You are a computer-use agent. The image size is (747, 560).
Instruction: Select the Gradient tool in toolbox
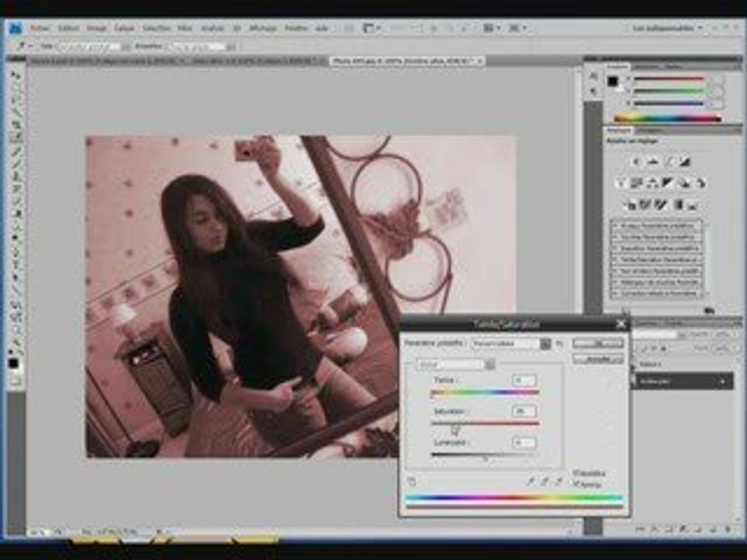[x=16, y=213]
